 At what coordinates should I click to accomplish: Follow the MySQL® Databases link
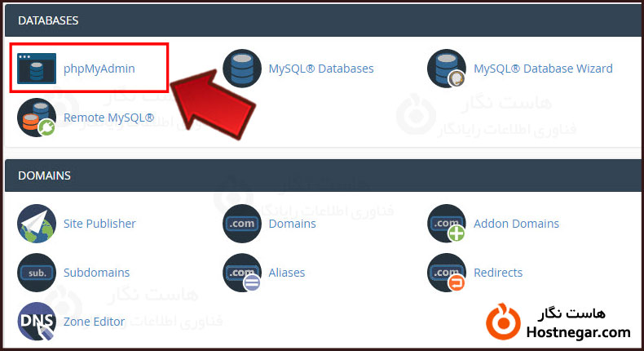click(x=321, y=69)
